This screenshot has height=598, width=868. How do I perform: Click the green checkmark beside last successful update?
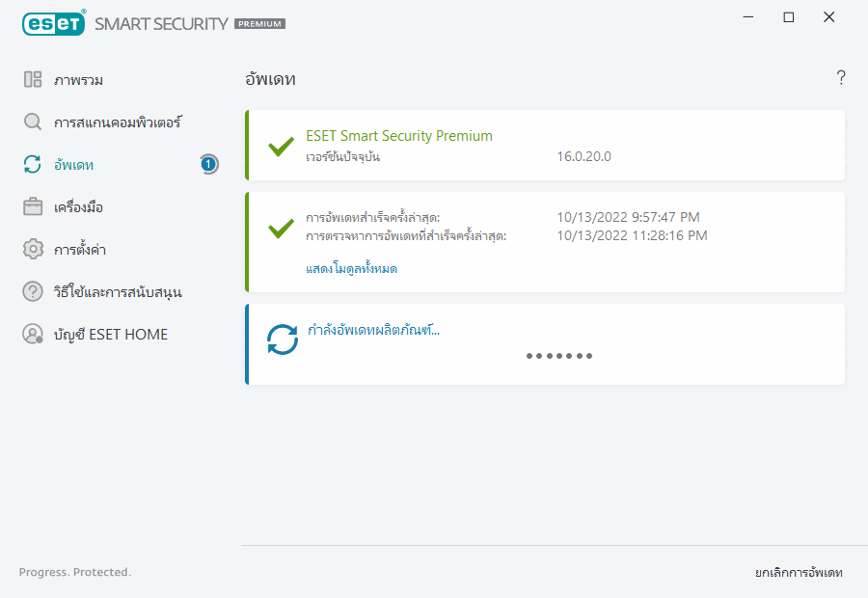pyautogui.click(x=281, y=229)
